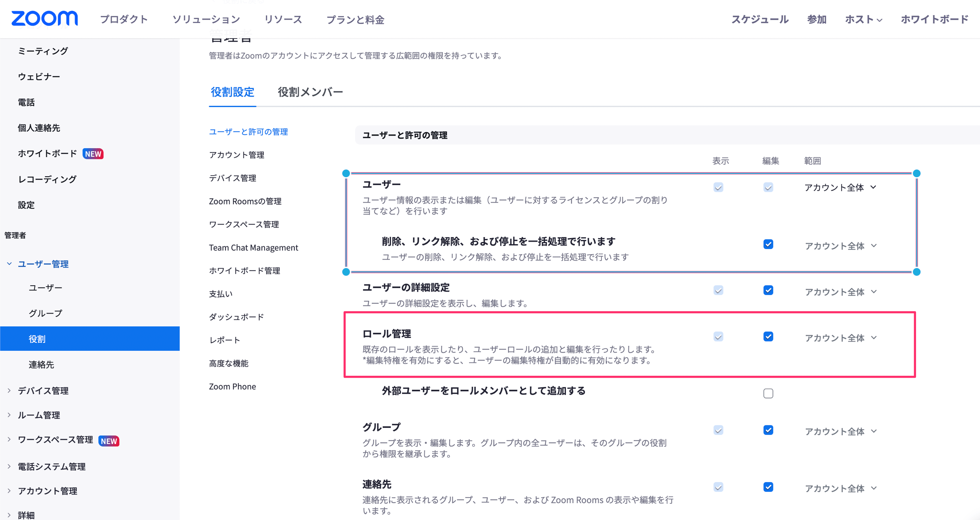Uncheck the ロール管理 編集 checkbox

768,337
